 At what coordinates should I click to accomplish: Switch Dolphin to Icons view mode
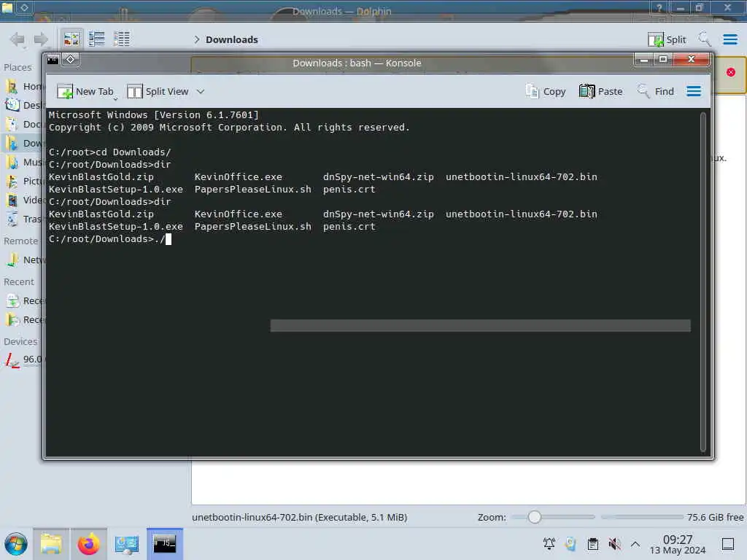pyautogui.click(x=71, y=39)
